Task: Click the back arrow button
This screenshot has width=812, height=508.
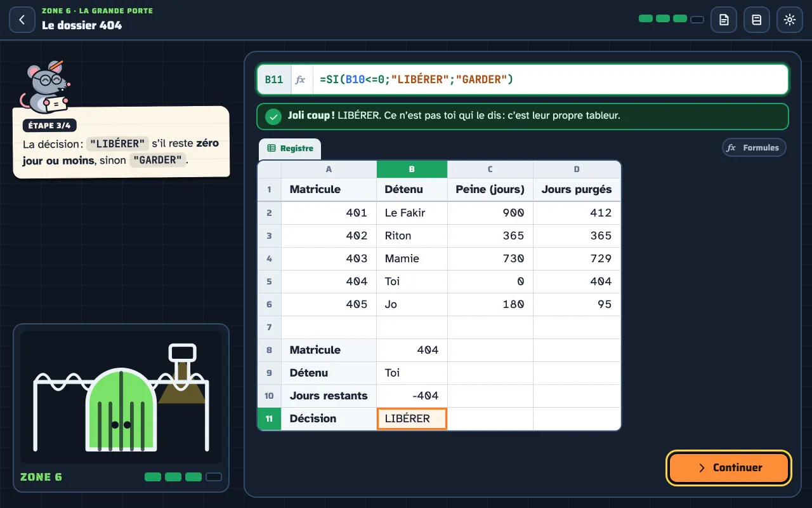Action: 22,20
